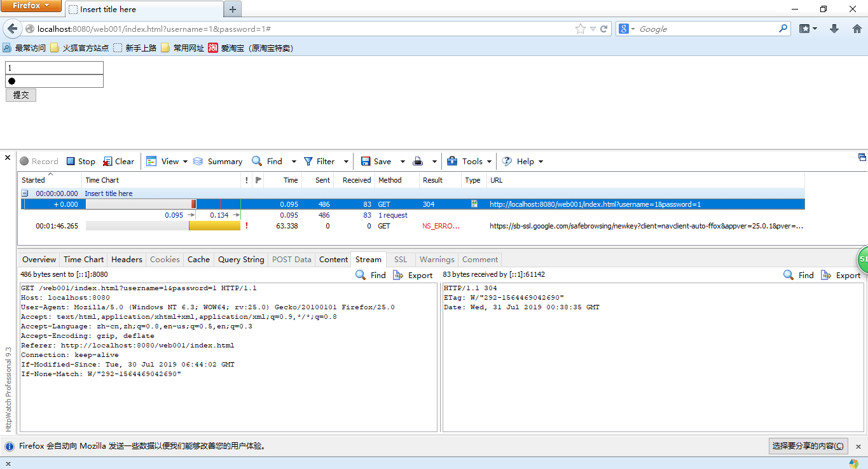Toggle the HttpWatch Summary view

tap(217, 161)
